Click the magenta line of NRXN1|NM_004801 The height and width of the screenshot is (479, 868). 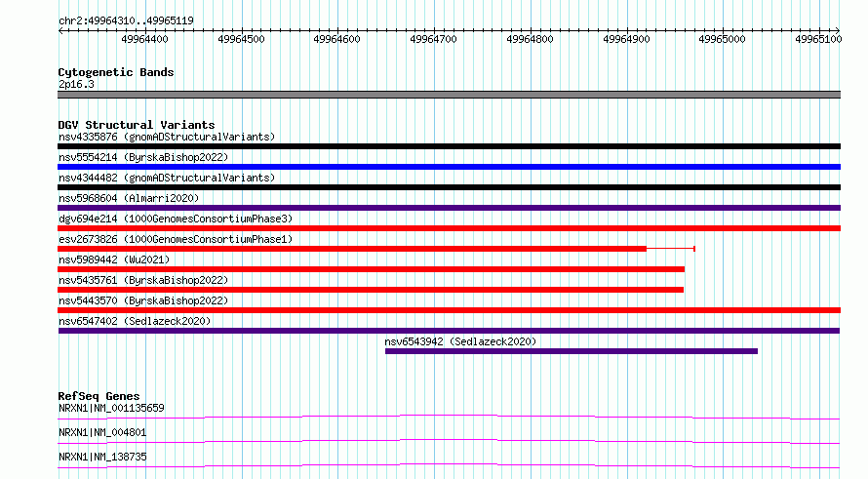tap(449, 441)
